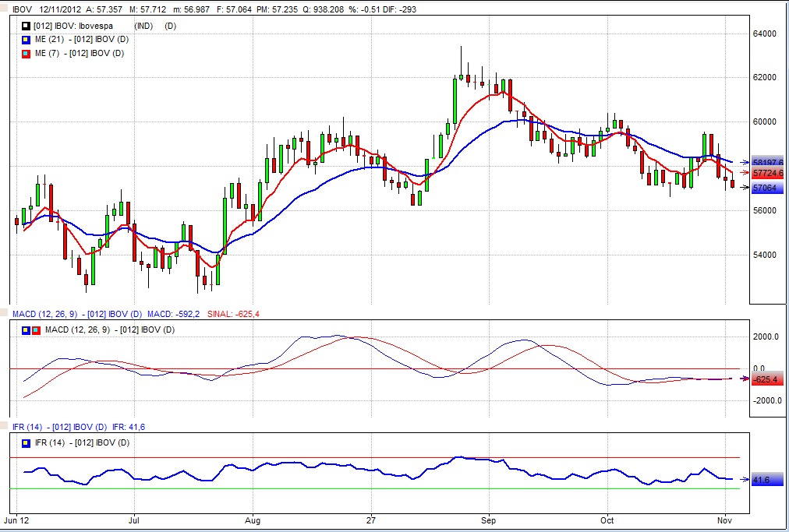Click the panel handle beside the MACD header

[5, 314]
